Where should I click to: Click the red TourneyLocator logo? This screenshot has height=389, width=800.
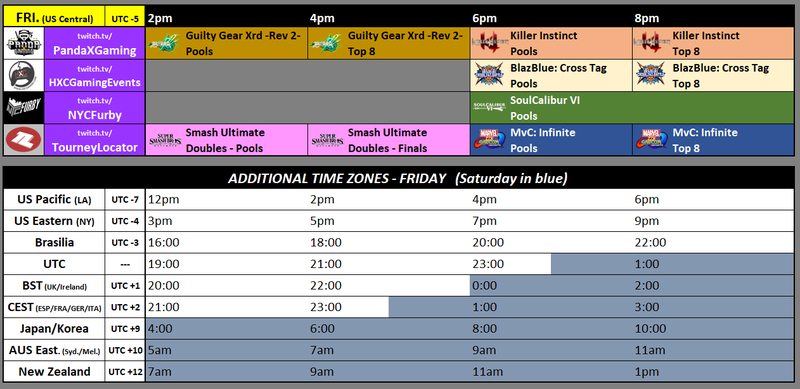click(x=24, y=140)
